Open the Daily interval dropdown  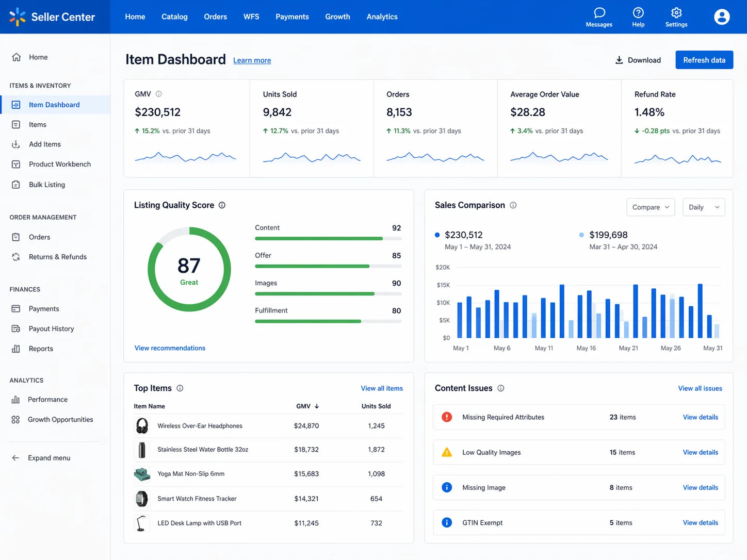pos(704,207)
